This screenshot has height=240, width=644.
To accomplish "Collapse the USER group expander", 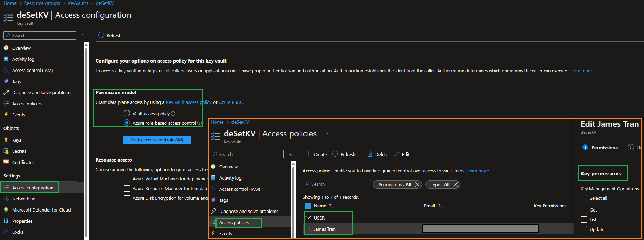I will point(308,217).
